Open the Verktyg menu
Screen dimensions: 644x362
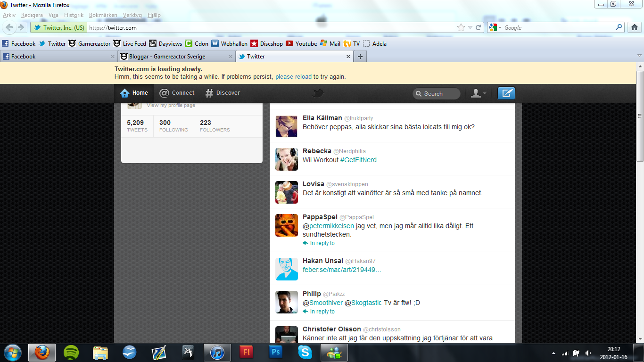[132, 15]
